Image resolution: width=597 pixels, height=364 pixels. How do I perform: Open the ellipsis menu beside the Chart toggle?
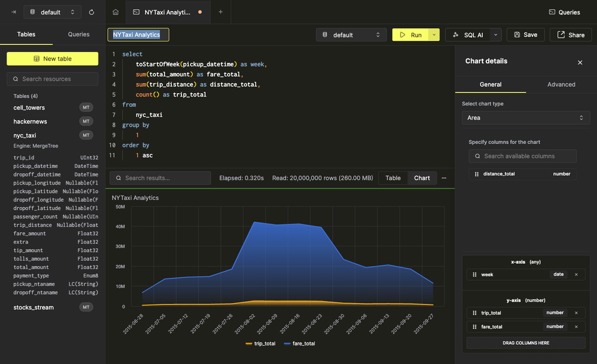tap(444, 178)
